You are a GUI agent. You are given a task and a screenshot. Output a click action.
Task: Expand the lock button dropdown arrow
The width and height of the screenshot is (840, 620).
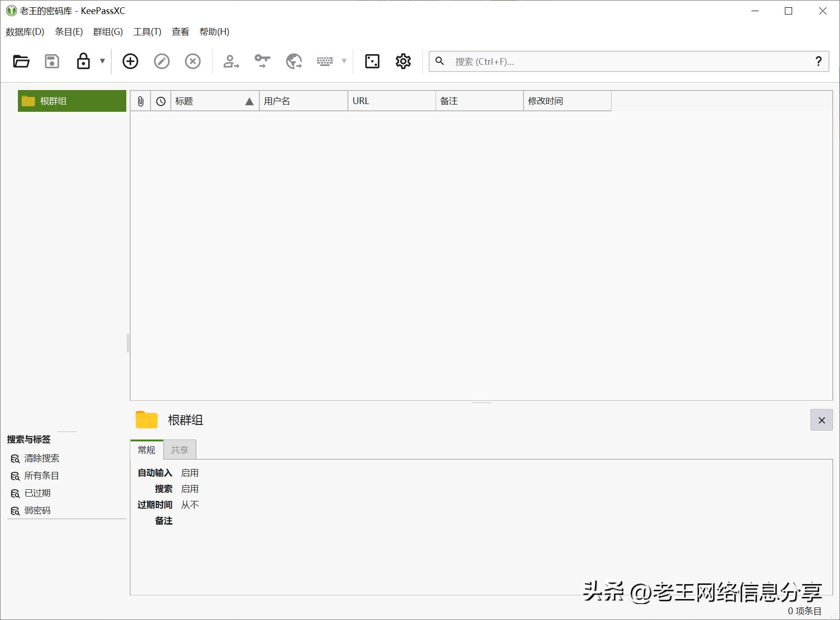point(102,61)
